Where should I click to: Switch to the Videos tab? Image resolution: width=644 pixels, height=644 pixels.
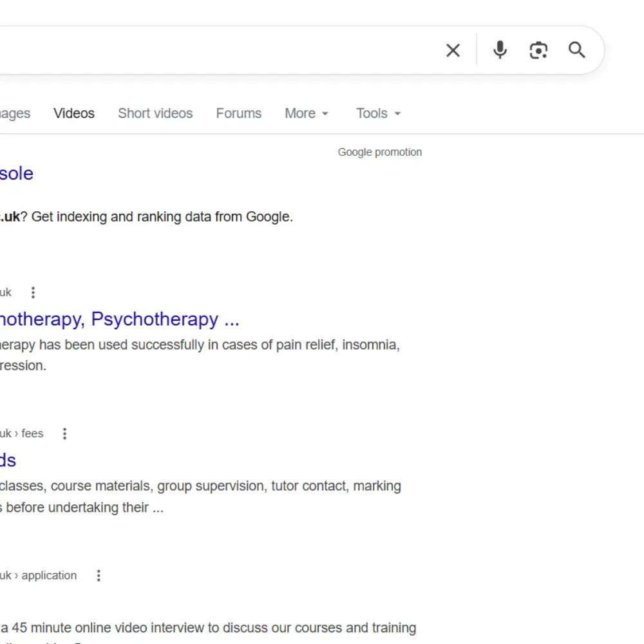coord(74,113)
